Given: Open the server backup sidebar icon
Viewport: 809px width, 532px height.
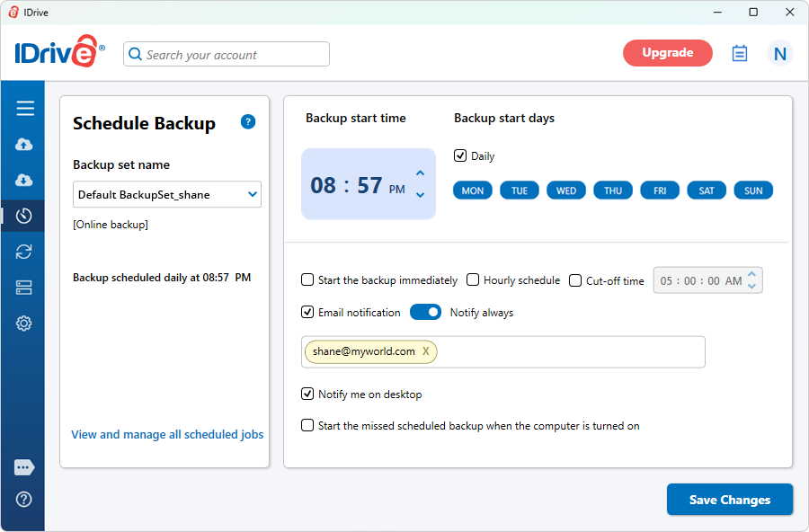Looking at the screenshot, I should click(x=24, y=288).
